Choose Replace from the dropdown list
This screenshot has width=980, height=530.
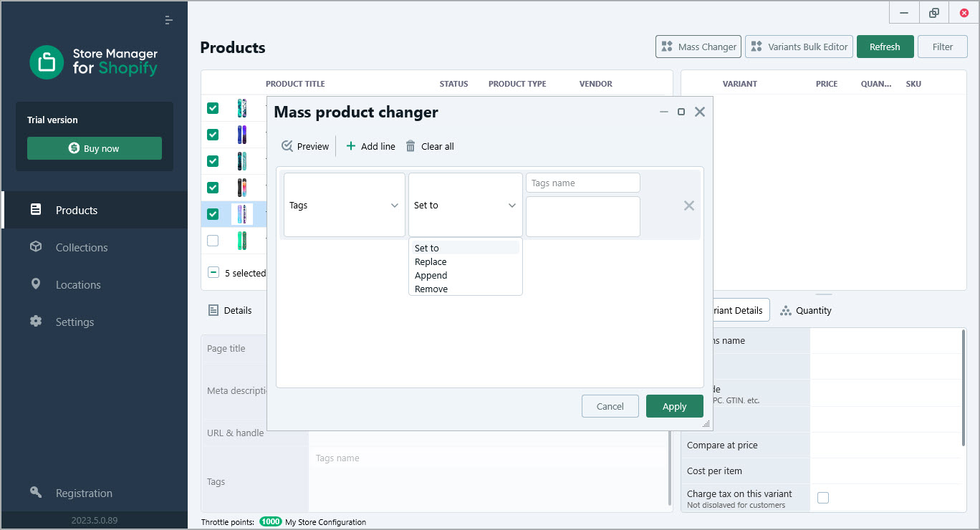(465, 261)
